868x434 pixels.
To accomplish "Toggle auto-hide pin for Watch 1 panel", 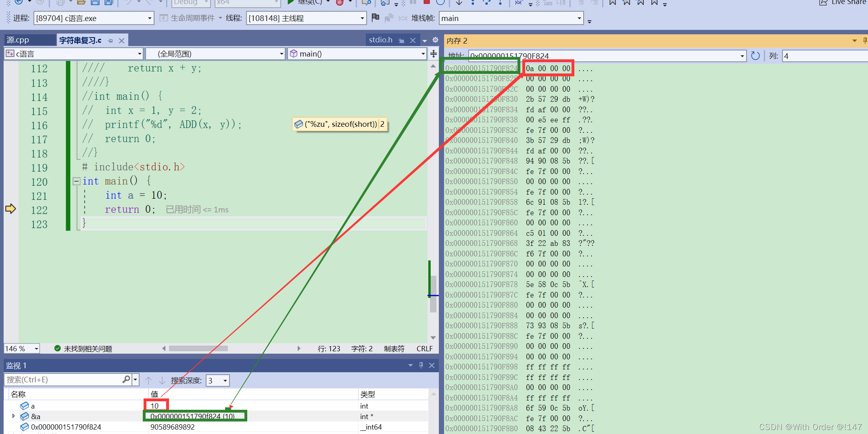I will pyautogui.click(x=421, y=365).
